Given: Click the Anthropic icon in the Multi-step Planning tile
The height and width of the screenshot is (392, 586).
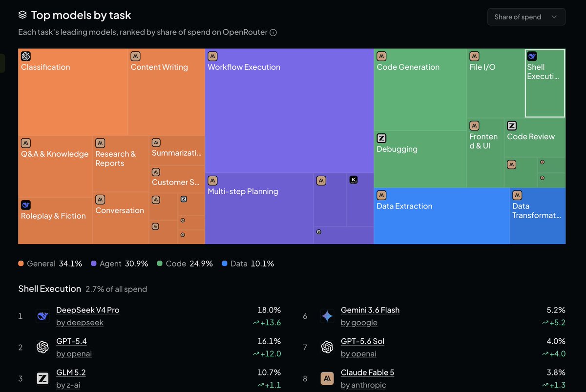Looking at the screenshot, I should tap(212, 181).
